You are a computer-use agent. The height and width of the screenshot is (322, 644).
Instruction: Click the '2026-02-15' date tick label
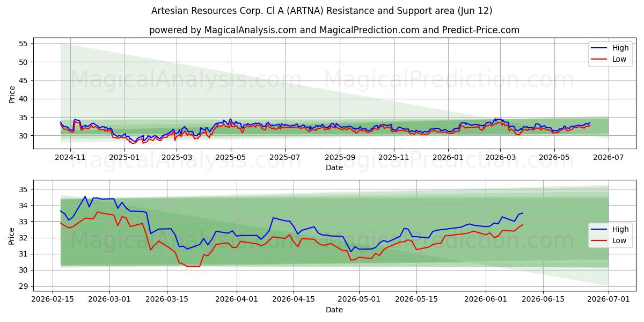click(x=52, y=299)
